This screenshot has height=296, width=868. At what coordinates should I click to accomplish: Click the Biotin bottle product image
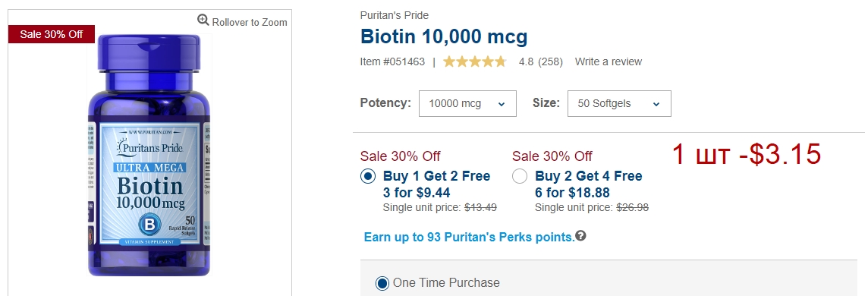coord(149,155)
